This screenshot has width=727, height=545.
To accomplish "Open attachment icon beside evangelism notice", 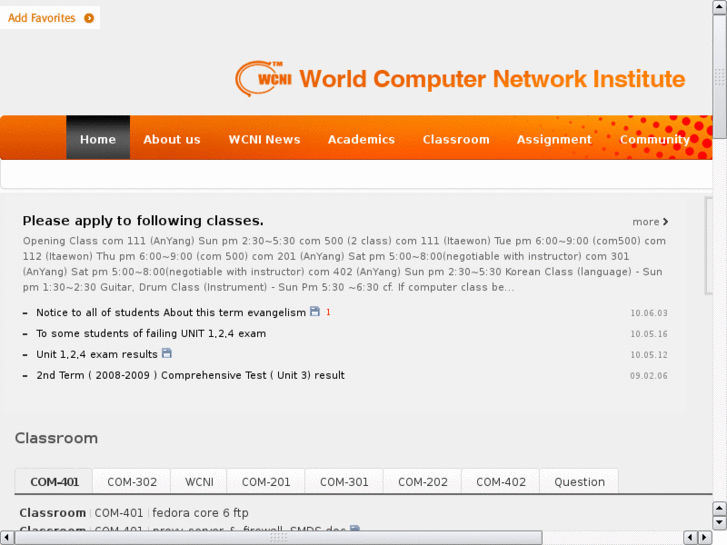I will [x=315, y=311].
